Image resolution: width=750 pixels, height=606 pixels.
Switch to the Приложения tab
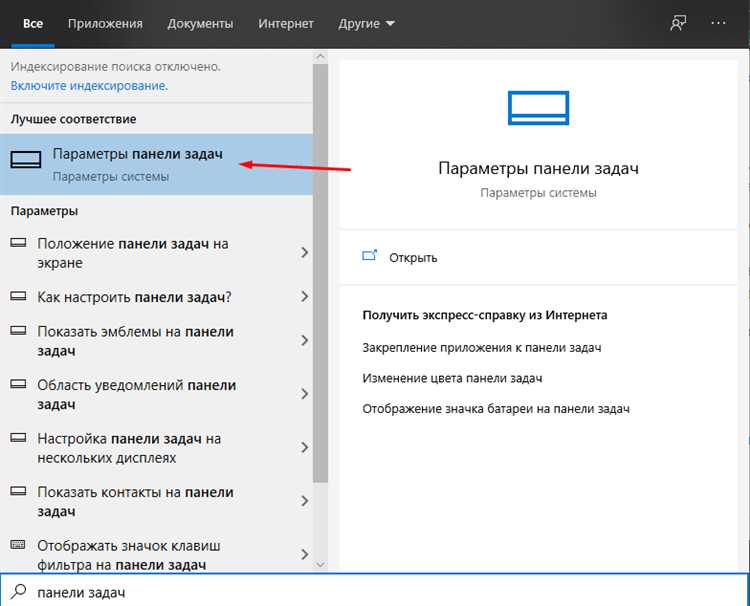pos(105,23)
